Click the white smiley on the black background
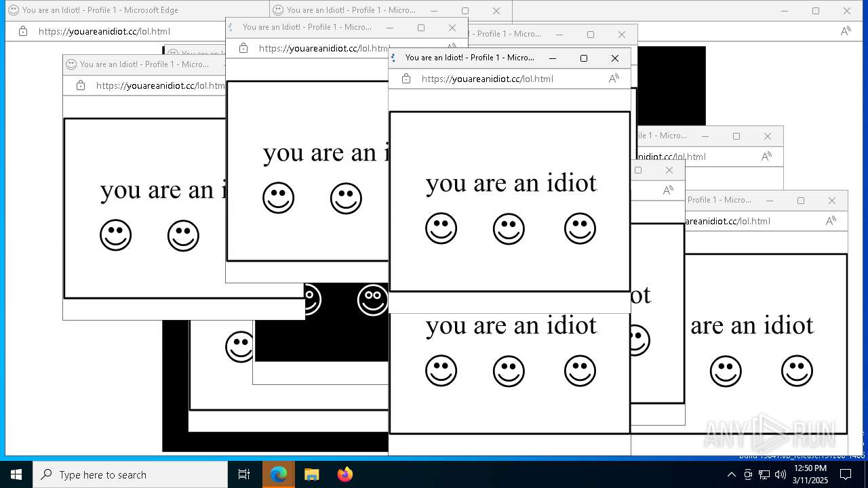 pyautogui.click(x=373, y=300)
